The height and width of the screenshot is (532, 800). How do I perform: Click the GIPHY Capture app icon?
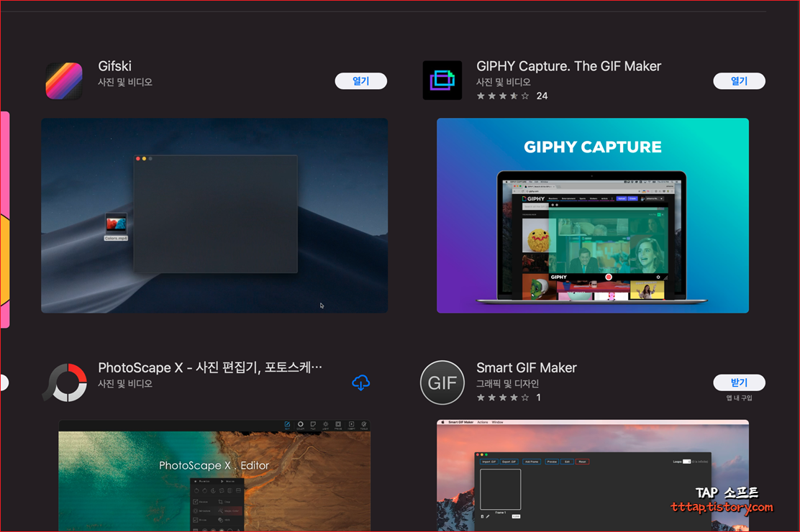pyautogui.click(x=442, y=81)
